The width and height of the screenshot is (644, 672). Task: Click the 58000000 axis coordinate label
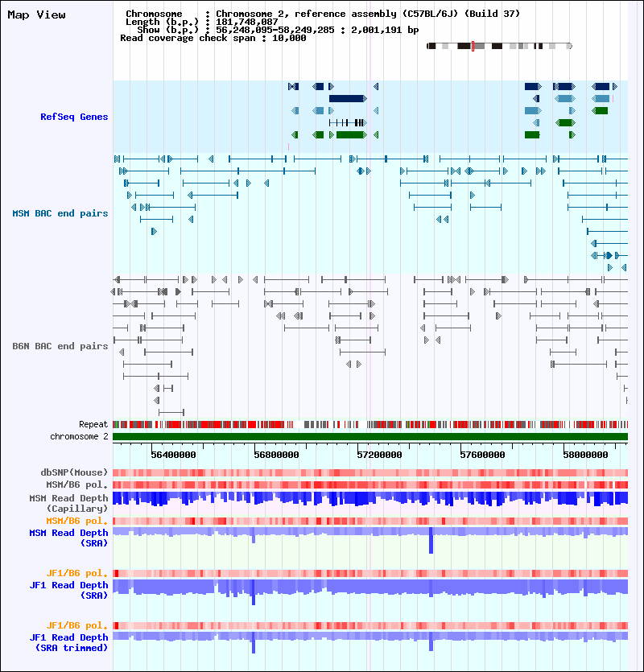coord(585,455)
